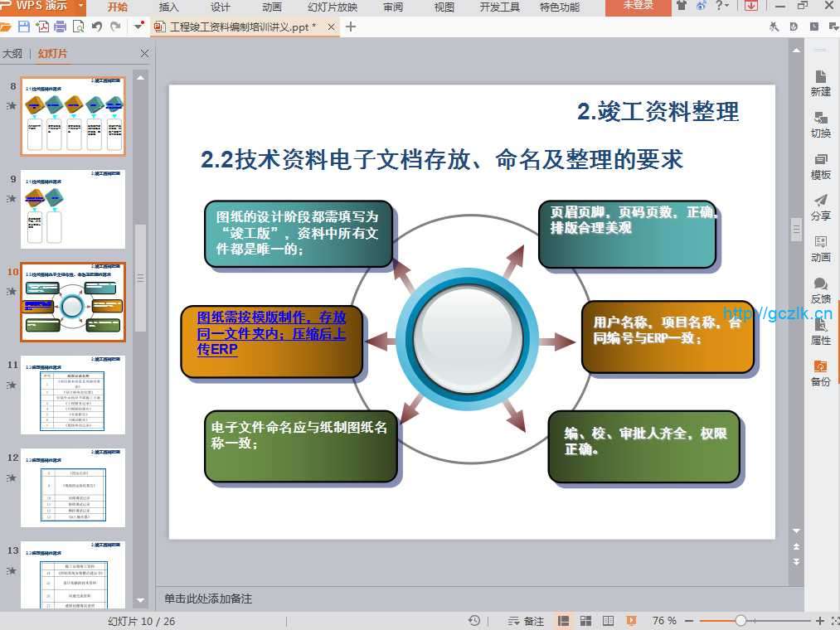Switch to reading view in status bar
Screen dimensions: 840x630
click(608, 621)
